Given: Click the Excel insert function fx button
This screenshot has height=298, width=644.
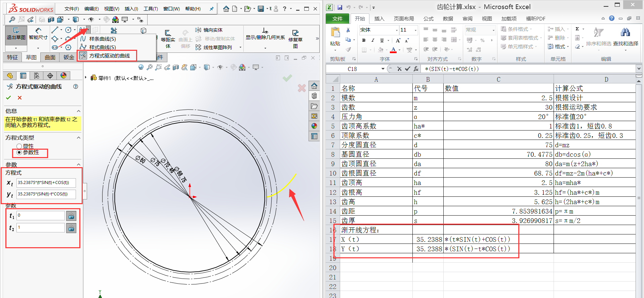Looking at the screenshot, I should click(416, 69).
